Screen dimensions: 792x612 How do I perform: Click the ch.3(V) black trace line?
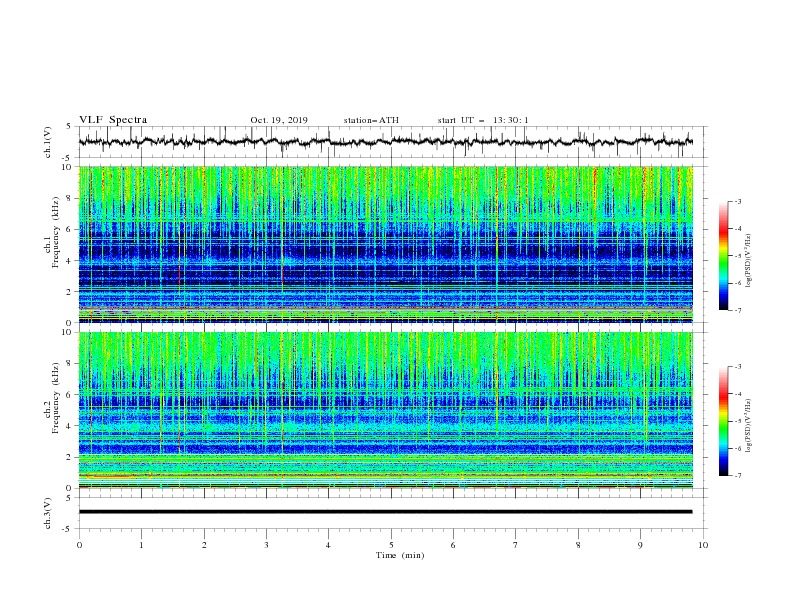(x=386, y=512)
